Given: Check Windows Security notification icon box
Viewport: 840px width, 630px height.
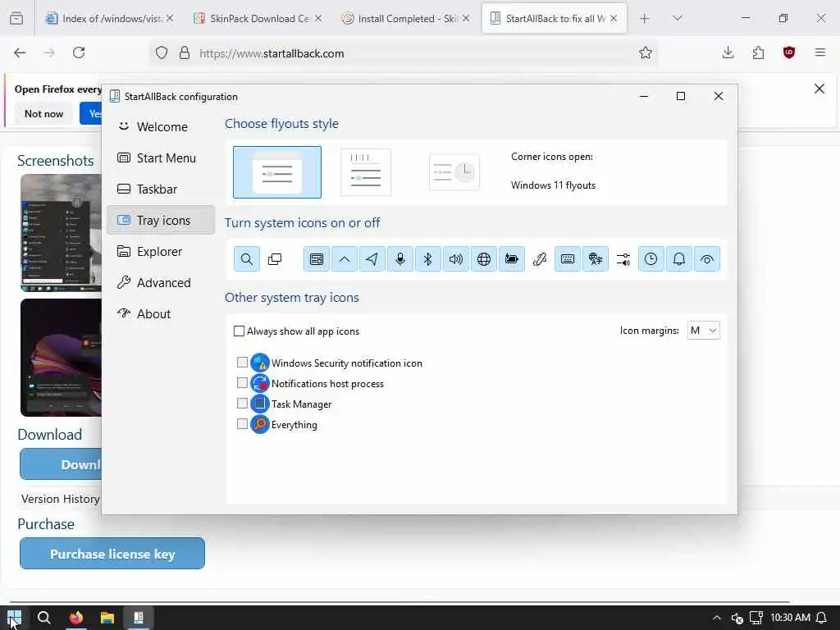Looking at the screenshot, I should pos(242,363).
